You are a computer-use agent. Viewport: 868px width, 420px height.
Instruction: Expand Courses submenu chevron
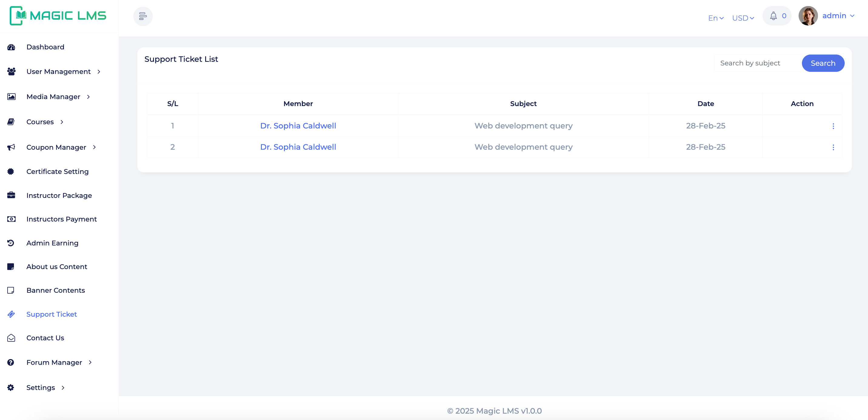(x=62, y=122)
